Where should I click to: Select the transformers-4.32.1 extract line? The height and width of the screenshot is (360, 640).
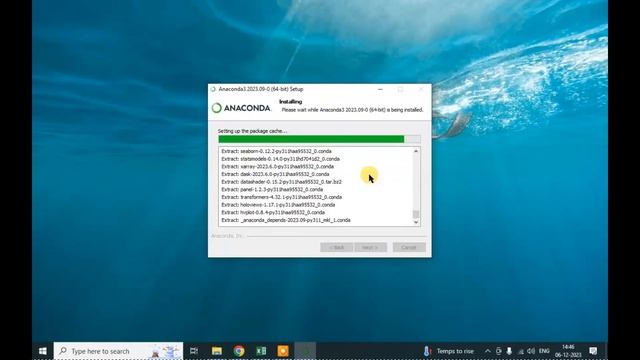(x=282, y=197)
